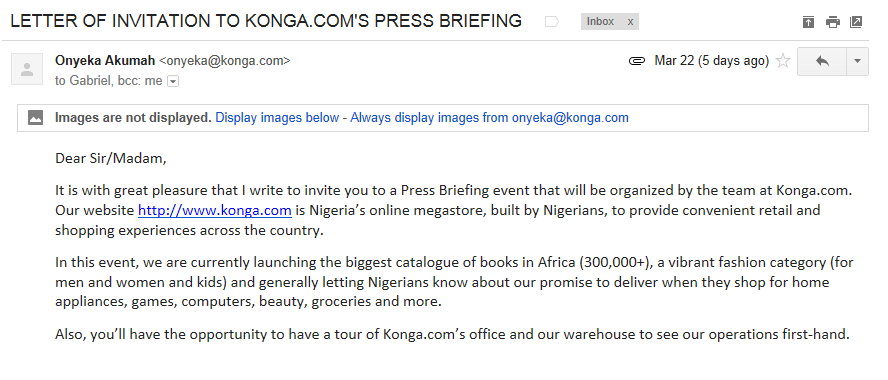Viewport: 888px width, 380px height.
Task: Open email in new window icon
Action: [856, 22]
